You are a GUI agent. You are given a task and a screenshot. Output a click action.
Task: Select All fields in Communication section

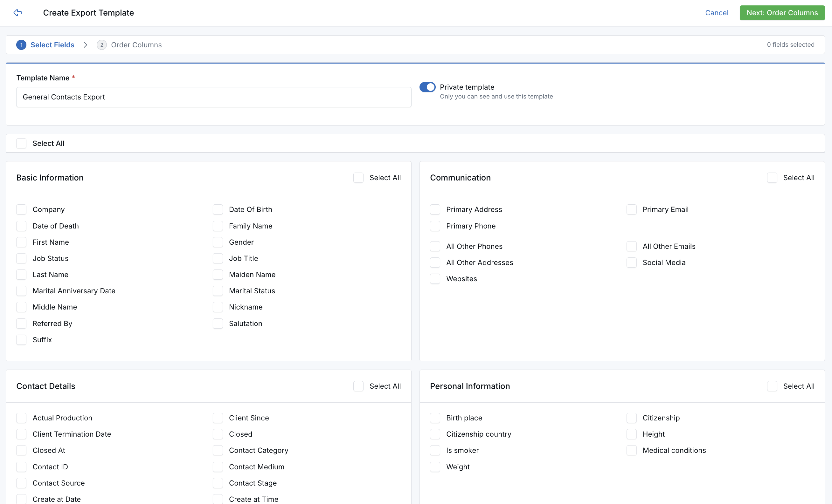click(x=772, y=177)
